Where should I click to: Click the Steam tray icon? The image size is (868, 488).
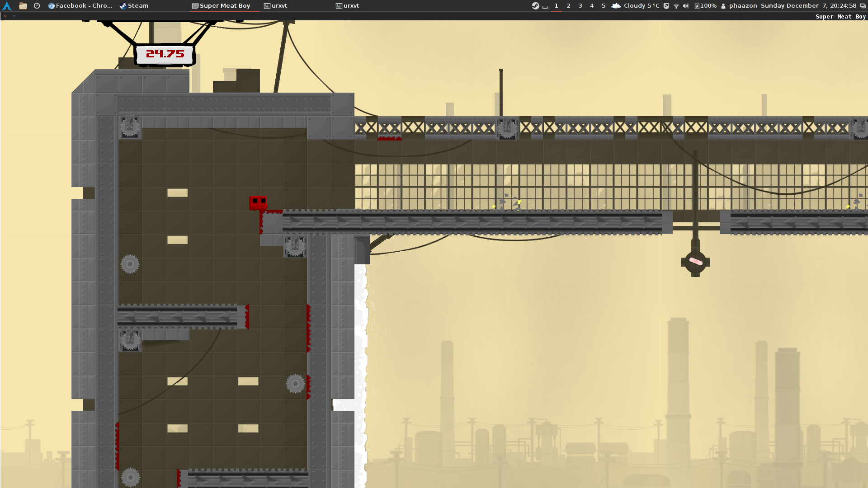pyautogui.click(x=535, y=6)
